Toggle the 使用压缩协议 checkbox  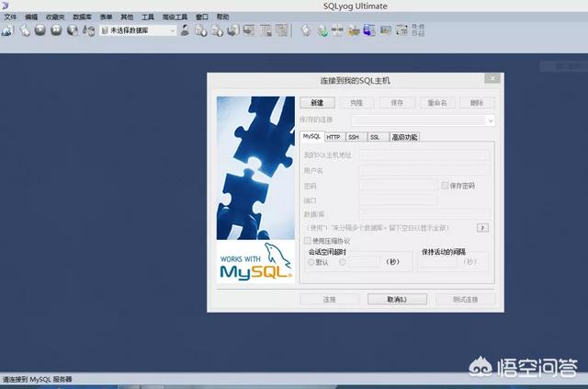point(308,241)
